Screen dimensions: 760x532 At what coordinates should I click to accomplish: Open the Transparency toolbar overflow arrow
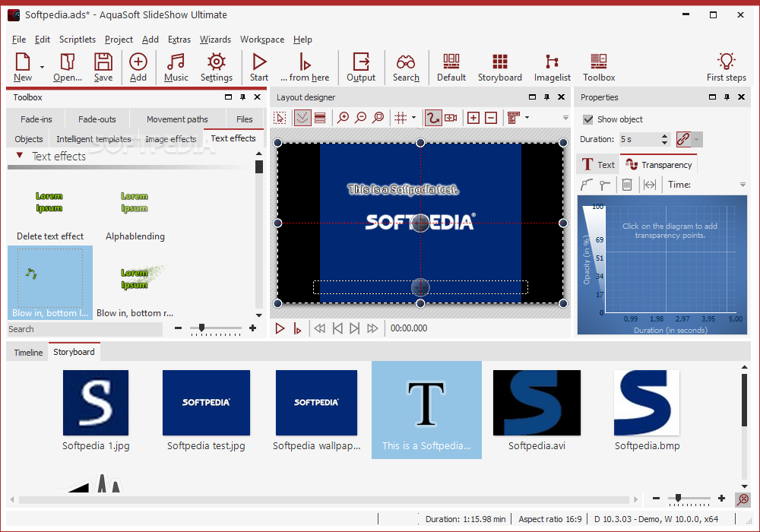click(743, 185)
